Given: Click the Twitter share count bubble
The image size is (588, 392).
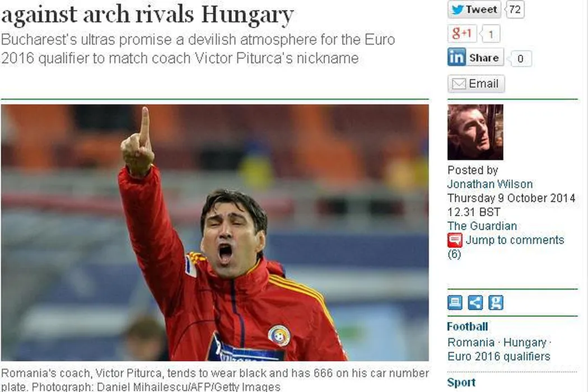Looking at the screenshot, I should click(x=515, y=10).
